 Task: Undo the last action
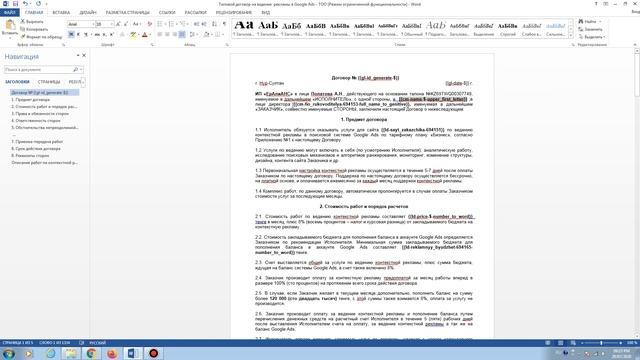[25, 4]
